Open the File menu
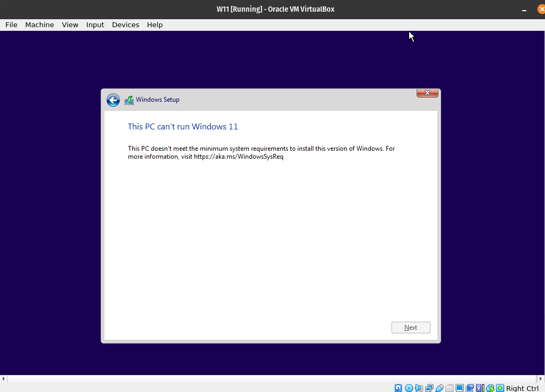545x392 pixels. tap(11, 24)
